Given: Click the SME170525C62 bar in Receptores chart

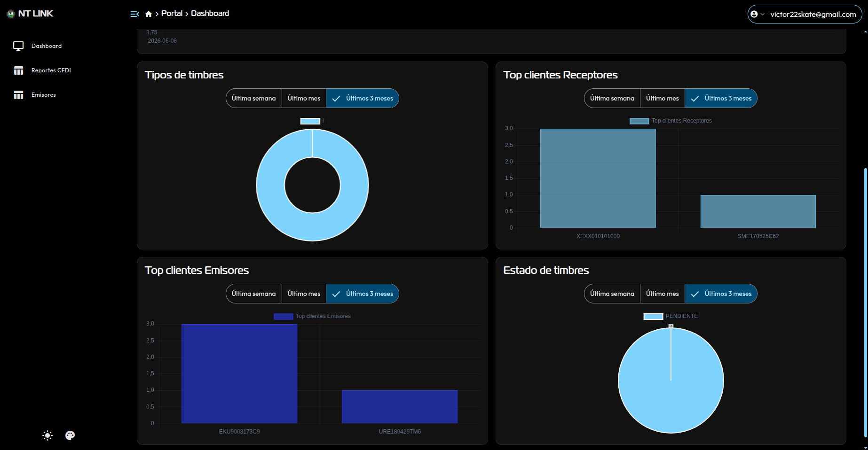Looking at the screenshot, I should [x=758, y=211].
